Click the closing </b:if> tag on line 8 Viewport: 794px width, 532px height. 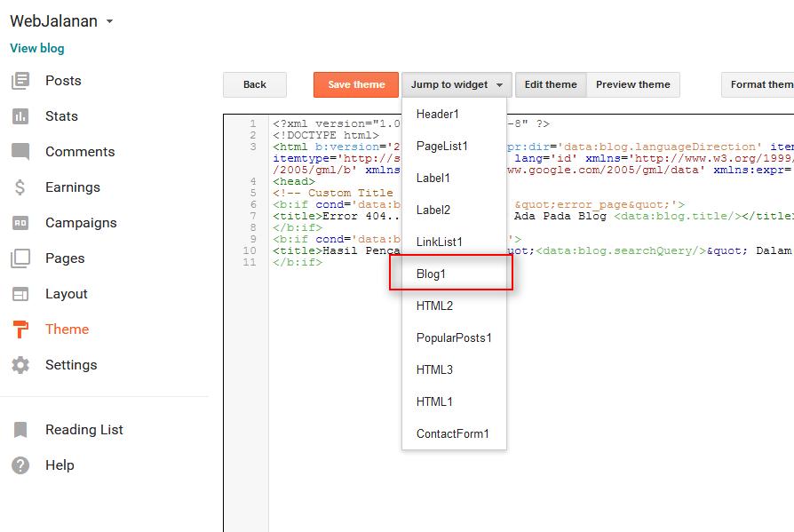298,227
